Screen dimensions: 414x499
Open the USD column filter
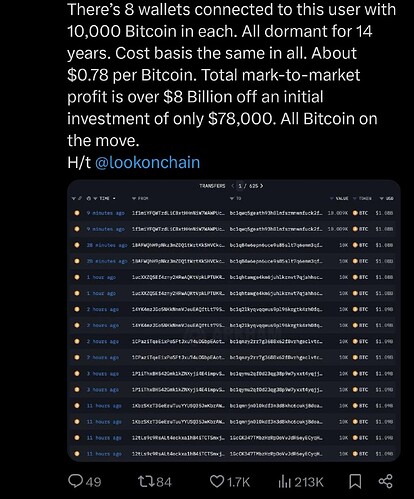point(386,198)
